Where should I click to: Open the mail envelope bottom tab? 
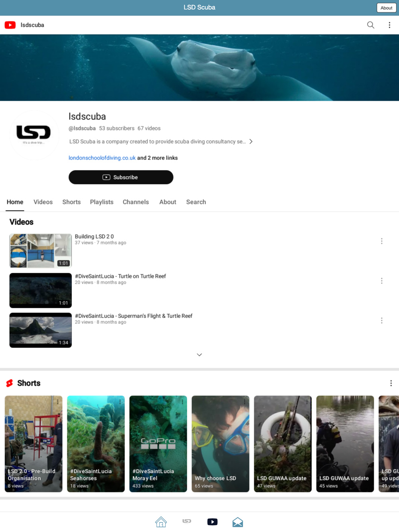(238, 522)
